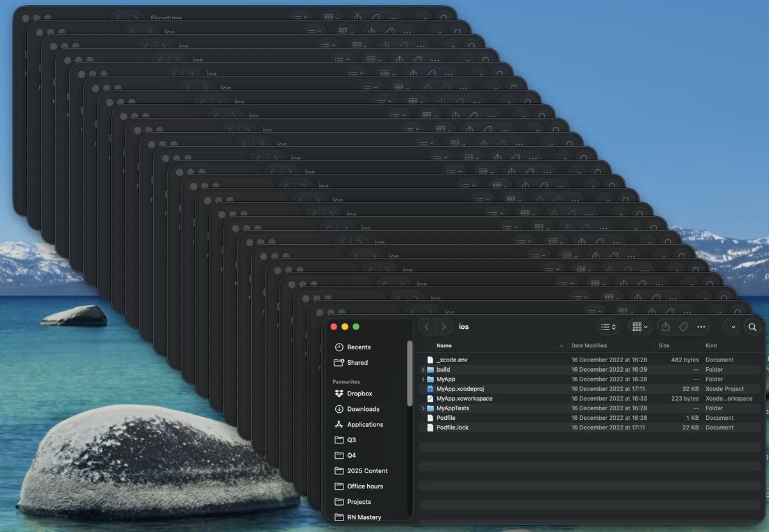Click the Xcode Project kind cell
Viewport: 769px width, 532px height.
pos(725,389)
